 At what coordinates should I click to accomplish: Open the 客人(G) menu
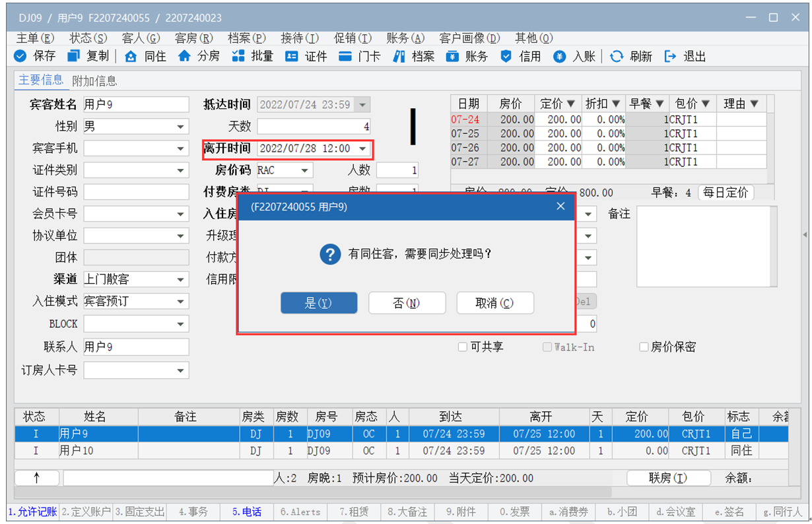pos(141,38)
